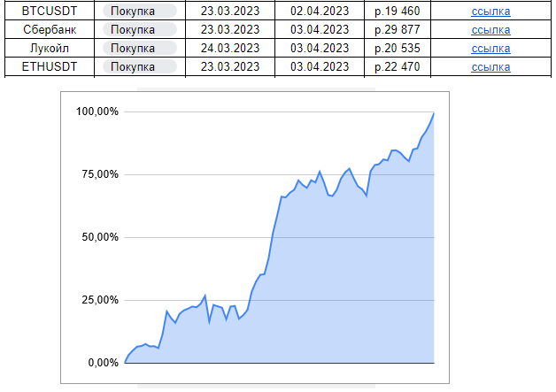Expand the Покупка chip for Сбербанк

[139, 29]
